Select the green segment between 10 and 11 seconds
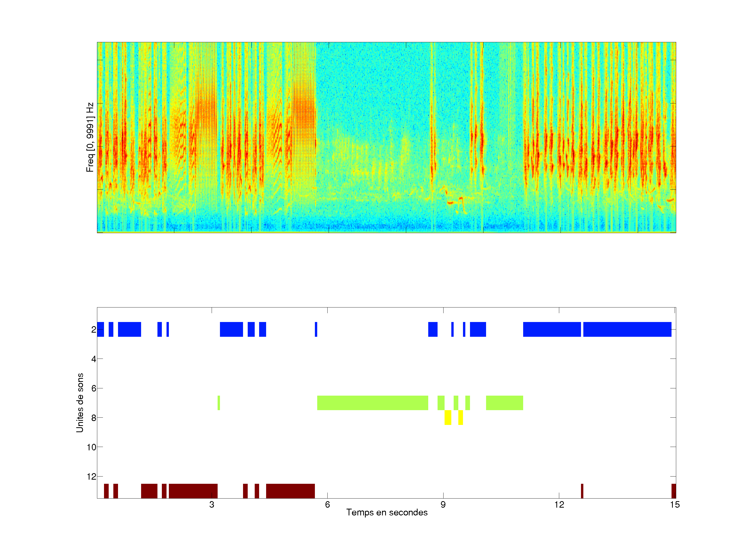This screenshot has height=560, width=747. [x=504, y=403]
